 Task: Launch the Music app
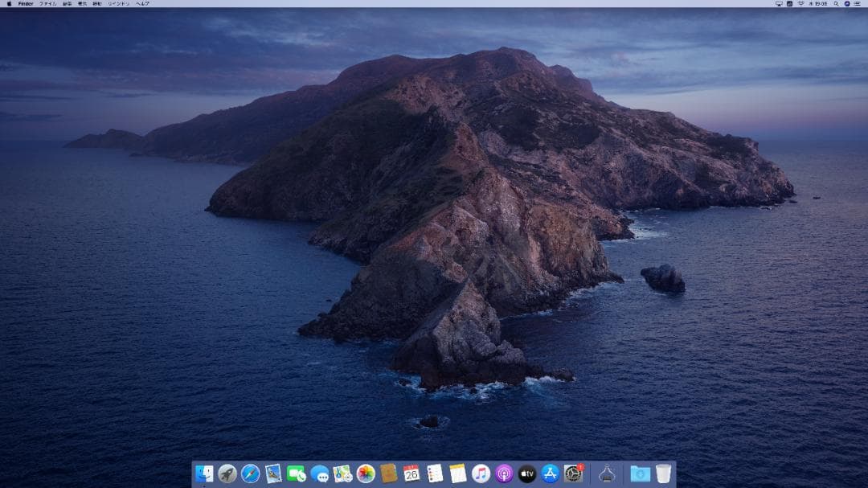point(481,474)
